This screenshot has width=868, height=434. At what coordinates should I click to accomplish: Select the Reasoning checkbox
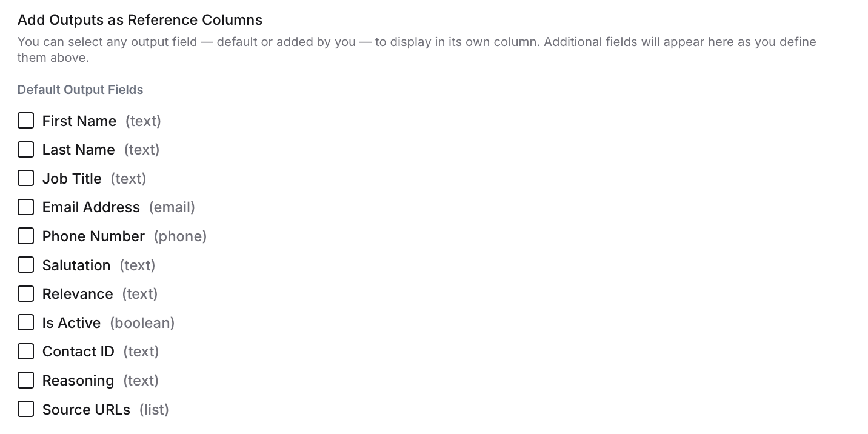click(25, 380)
